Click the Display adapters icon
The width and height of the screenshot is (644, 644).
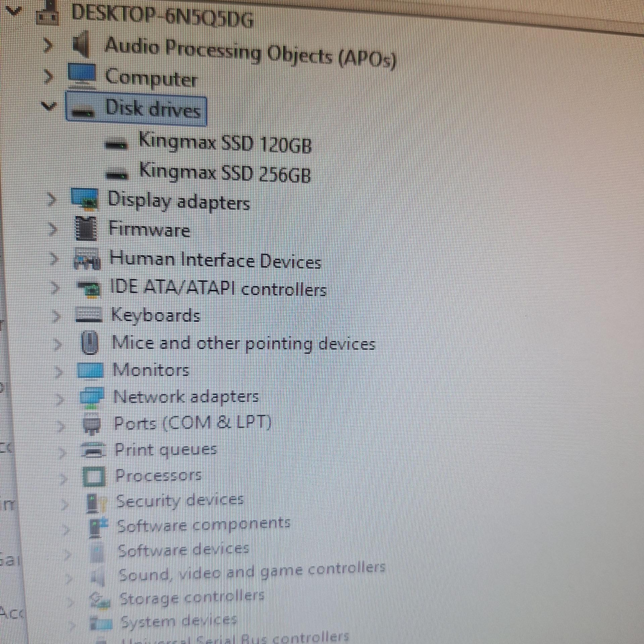click(x=85, y=199)
